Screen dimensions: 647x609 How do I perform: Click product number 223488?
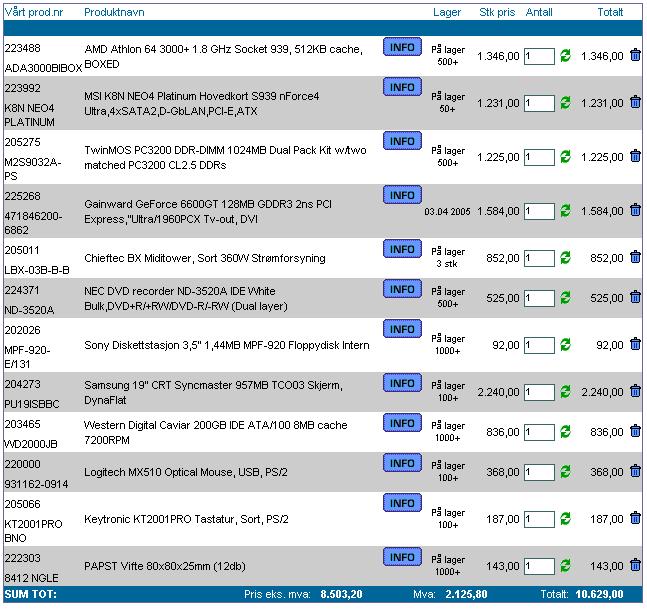point(22,48)
